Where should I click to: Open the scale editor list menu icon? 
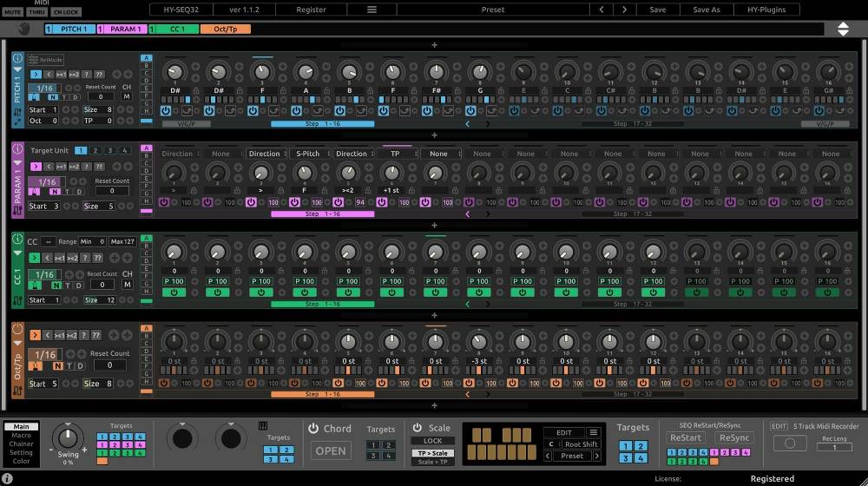(594, 432)
